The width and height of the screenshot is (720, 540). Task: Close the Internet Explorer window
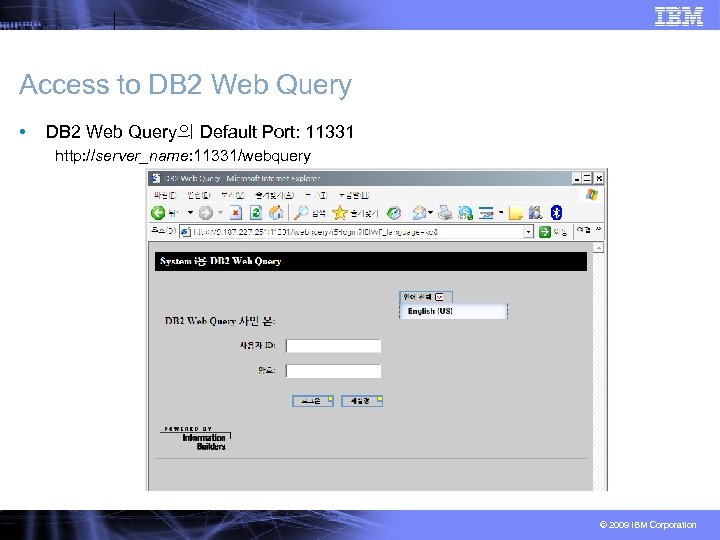click(x=599, y=178)
